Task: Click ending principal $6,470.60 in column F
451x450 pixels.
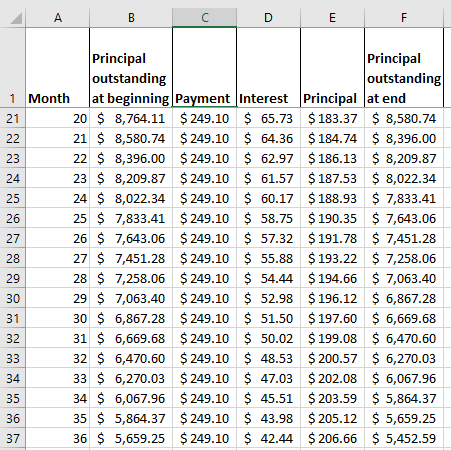Action: [x=404, y=338]
